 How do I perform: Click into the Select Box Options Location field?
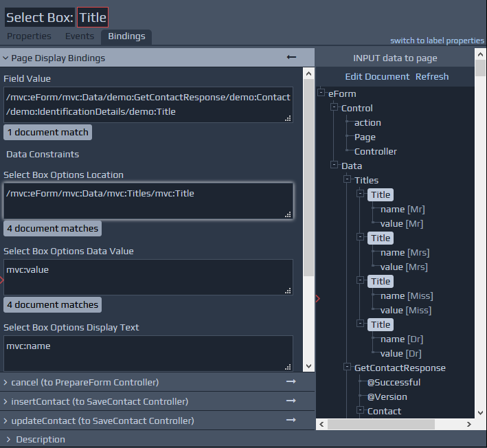[x=148, y=201]
